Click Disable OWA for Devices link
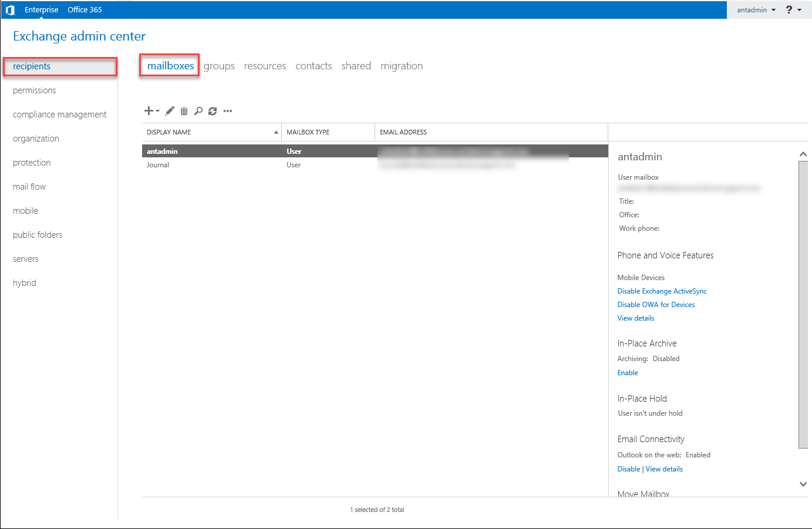Image resolution: width=812 pixels, height=529 pixels. coord(656,305)
